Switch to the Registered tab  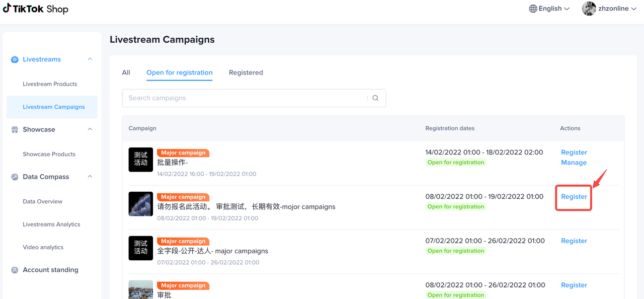[x=246, y=72]
